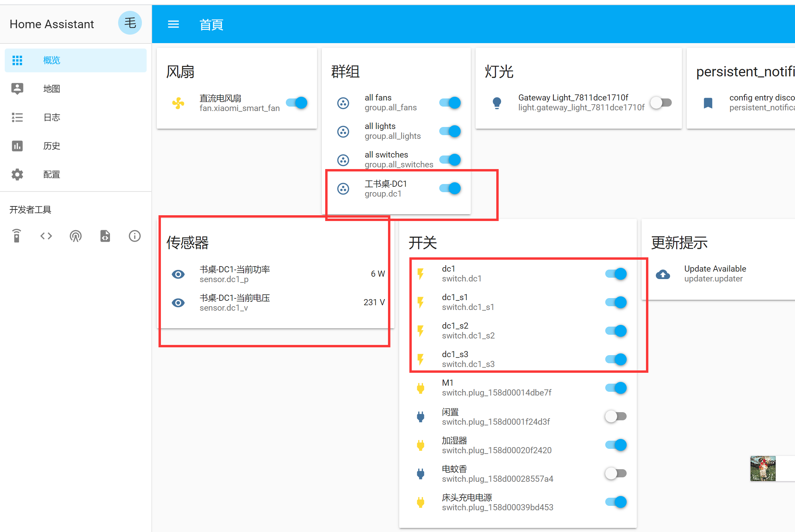The image size is (795, 532).
Task: Open the info circle developer tool icon
Action: (x=134, y=236)
